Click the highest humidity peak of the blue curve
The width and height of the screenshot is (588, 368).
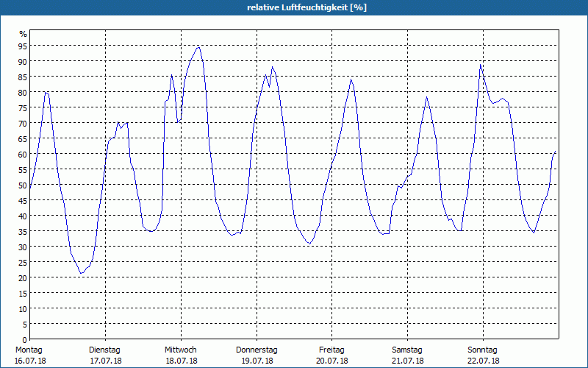198,47
